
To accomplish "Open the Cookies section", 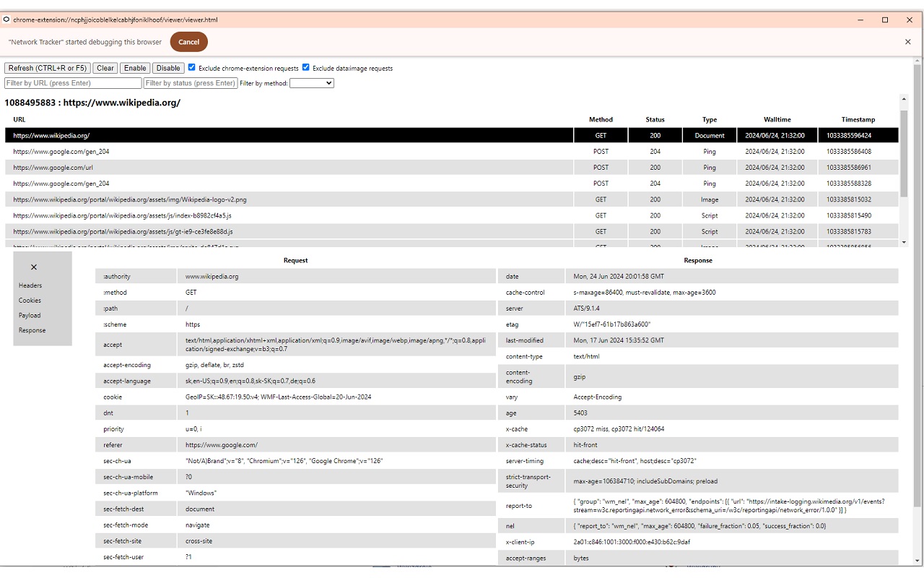I will coord(30,301).
